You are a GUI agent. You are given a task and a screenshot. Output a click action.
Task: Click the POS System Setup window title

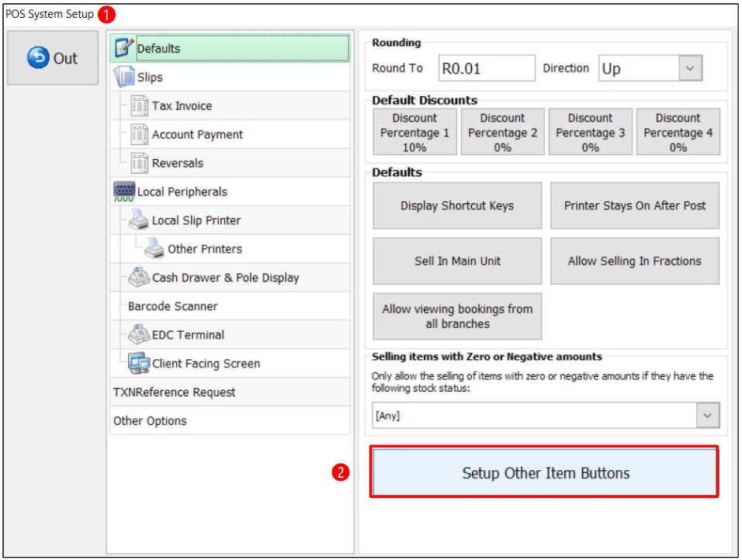tap(49, 14)
